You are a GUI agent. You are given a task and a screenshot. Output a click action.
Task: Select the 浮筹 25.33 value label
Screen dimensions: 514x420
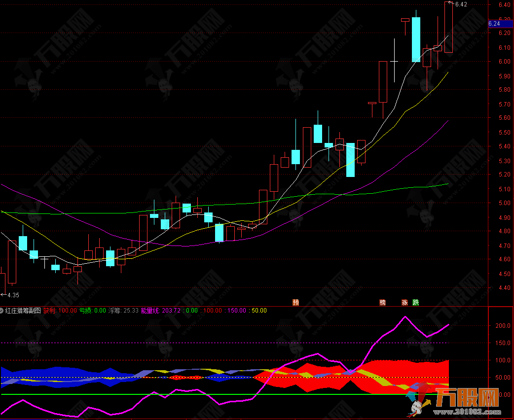click(x=123, y=311)
